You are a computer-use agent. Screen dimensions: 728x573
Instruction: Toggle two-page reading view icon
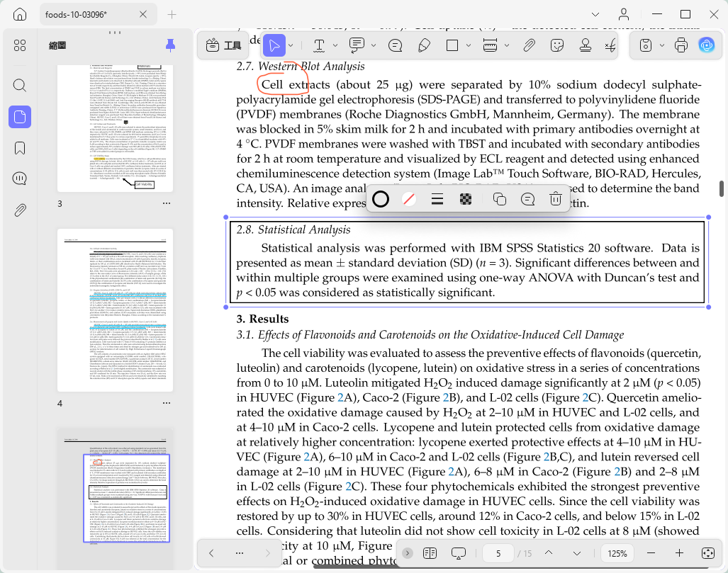[430, 553]
